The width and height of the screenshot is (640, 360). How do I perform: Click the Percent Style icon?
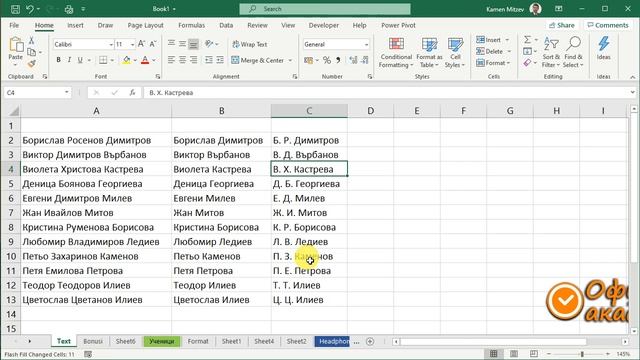coord(327,60)
